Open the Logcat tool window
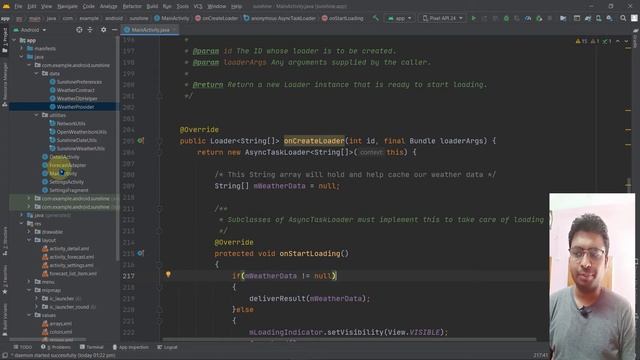The width and height of the screenshot is (640, 360). click(167, 347)
